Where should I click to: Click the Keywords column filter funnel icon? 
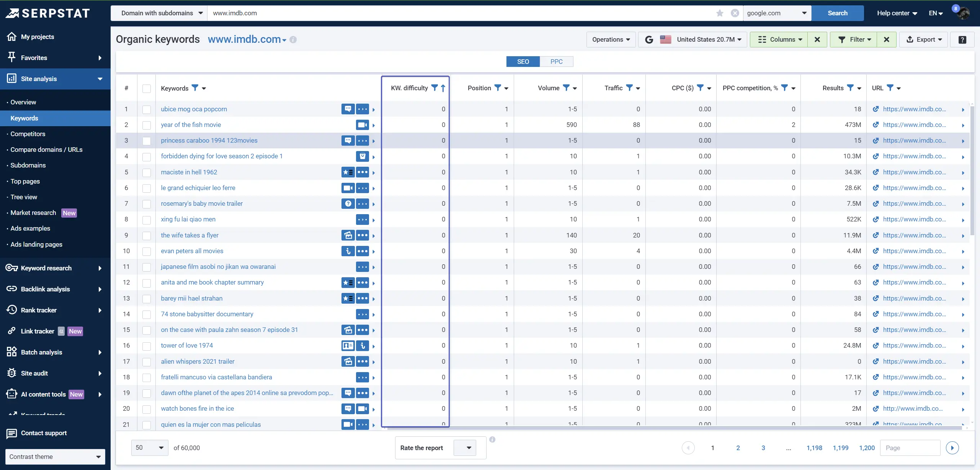click(195, 88)
